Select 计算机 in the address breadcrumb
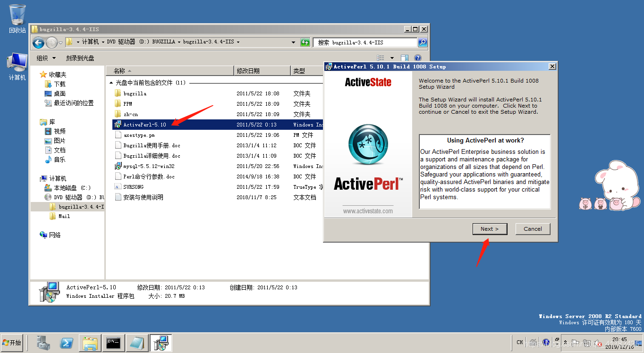644x353 pixels. [x=90, y=42]
